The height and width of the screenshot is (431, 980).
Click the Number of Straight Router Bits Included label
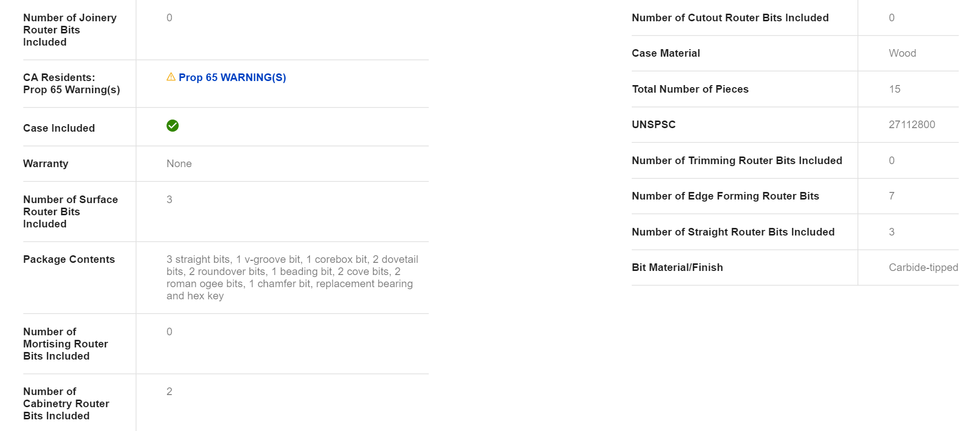point(733,232)
